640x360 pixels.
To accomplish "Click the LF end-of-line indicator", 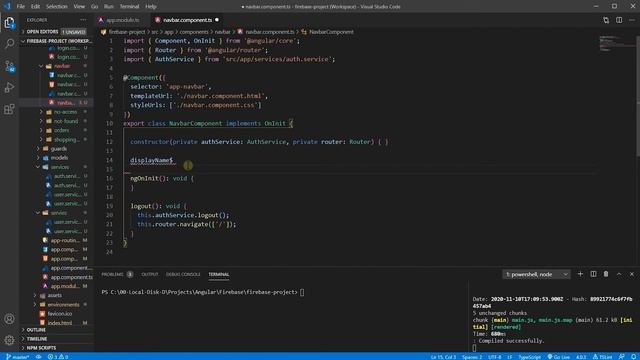I will click(x=510, y=357).
